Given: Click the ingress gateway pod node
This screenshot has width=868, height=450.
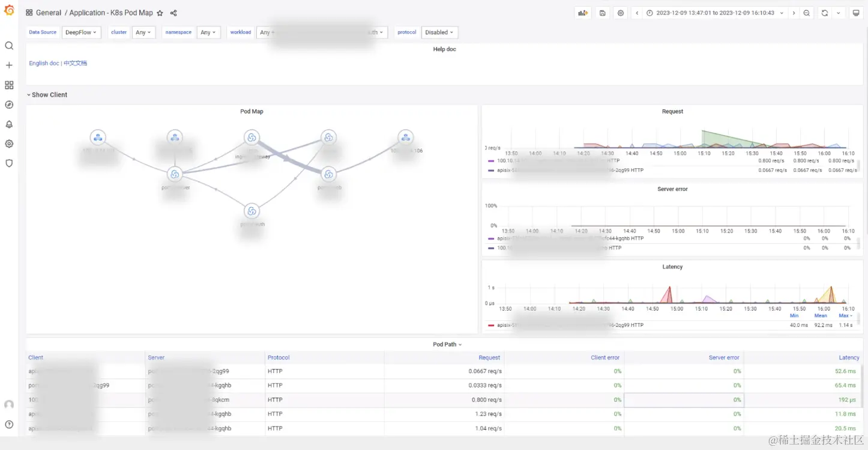Looking at the screenshot, I should [x=252, y=138].
